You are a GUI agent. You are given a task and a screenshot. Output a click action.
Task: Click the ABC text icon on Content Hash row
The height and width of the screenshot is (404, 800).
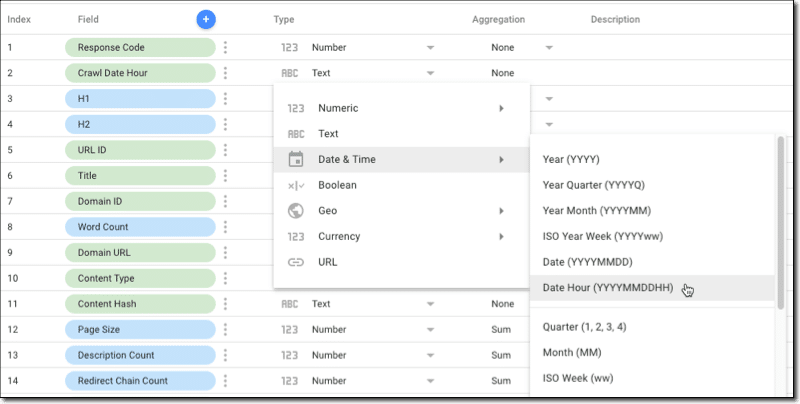click(x=289, y=304)
